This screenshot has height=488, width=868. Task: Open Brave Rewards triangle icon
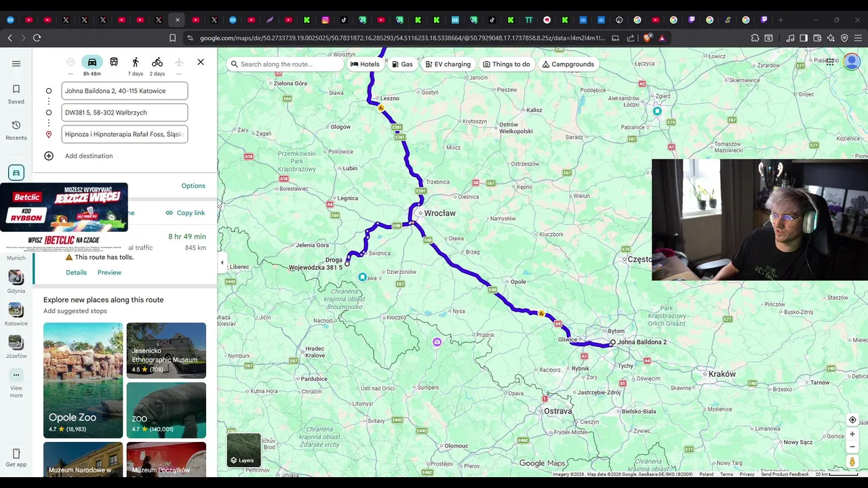[x=663, y=38]
